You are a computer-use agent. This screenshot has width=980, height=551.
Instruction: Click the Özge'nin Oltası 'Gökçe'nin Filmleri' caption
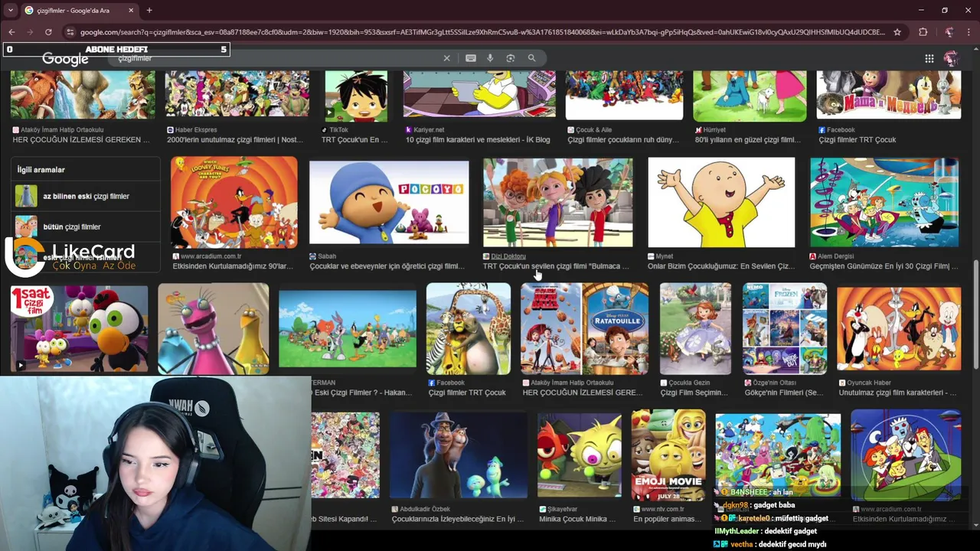pos(783,393)
